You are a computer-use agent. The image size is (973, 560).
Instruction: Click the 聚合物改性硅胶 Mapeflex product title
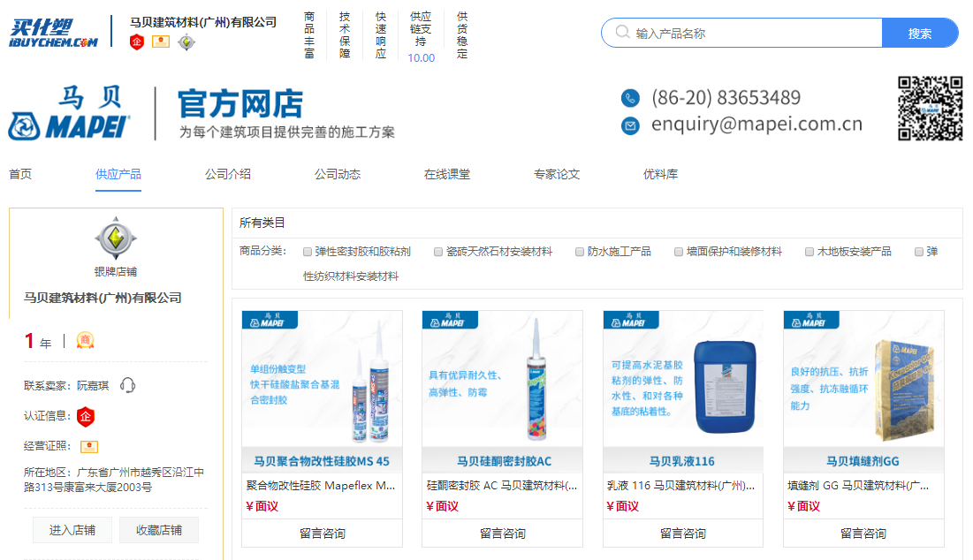coord(321,486)
